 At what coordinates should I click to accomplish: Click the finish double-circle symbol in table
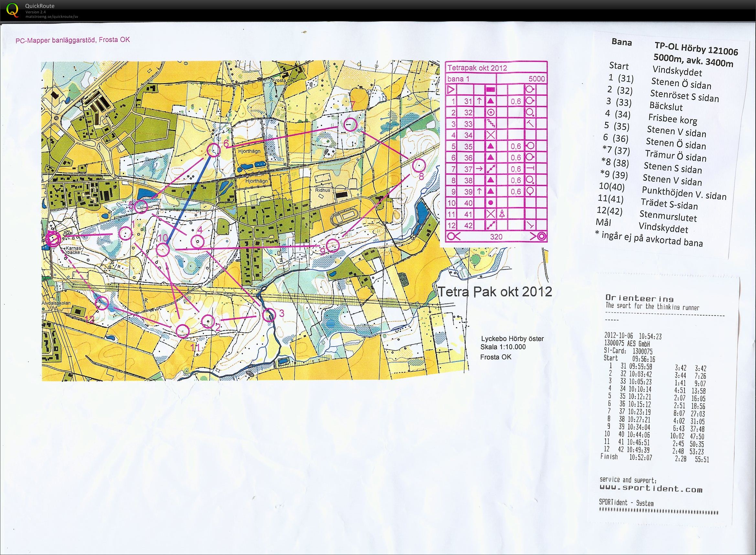[541, 236]
